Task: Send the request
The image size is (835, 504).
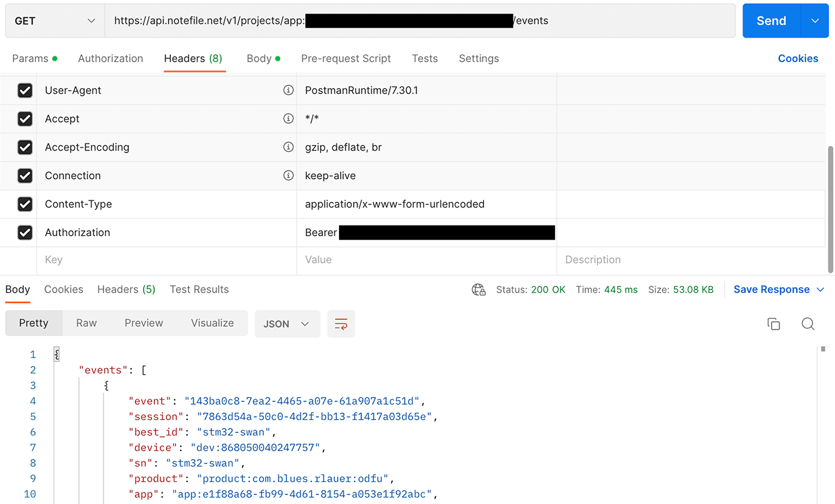Action: 772,21
